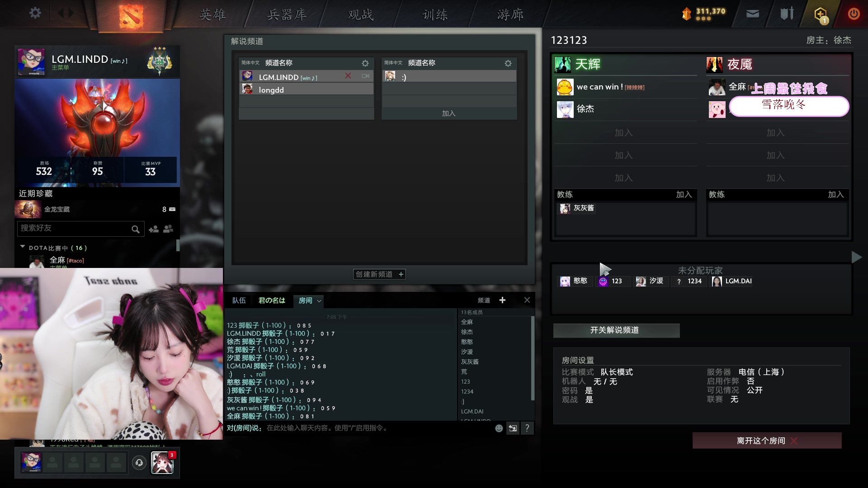This screenshot has width=868, height=488.
Task: Join first empty Radiant slot 加入
Action: click(623, 133)
